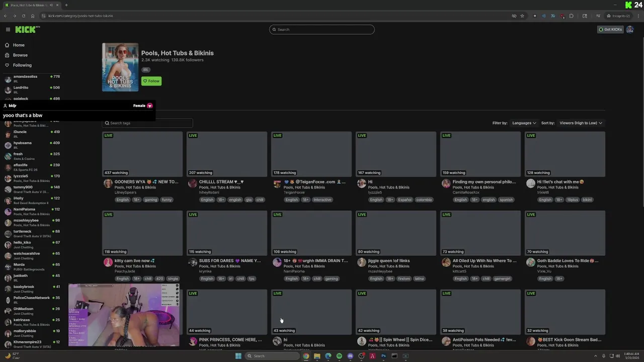Click the 'bikini' tag under trixiet6 stream
Viewport: 644px width, 362px height.
tap(587, 200)
